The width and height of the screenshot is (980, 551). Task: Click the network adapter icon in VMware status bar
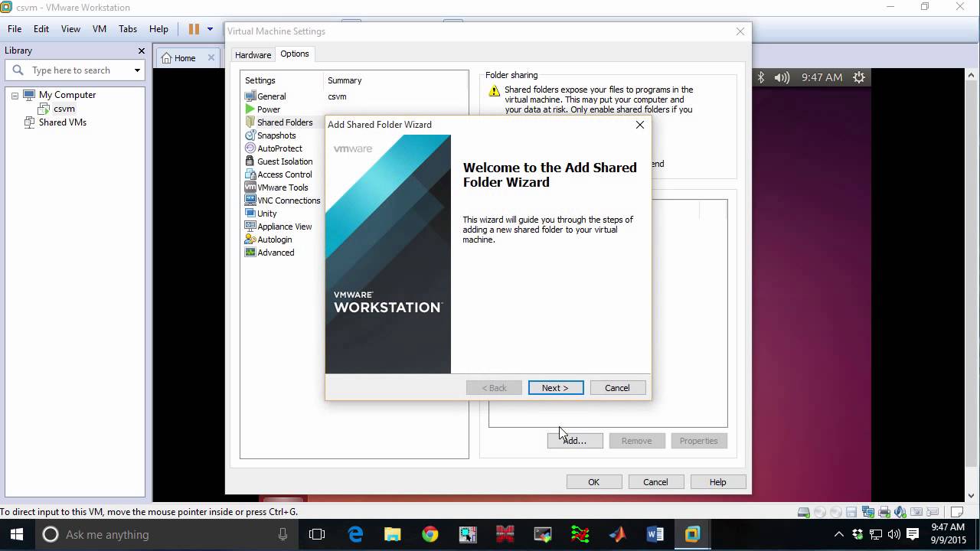[x=868, y=512]
